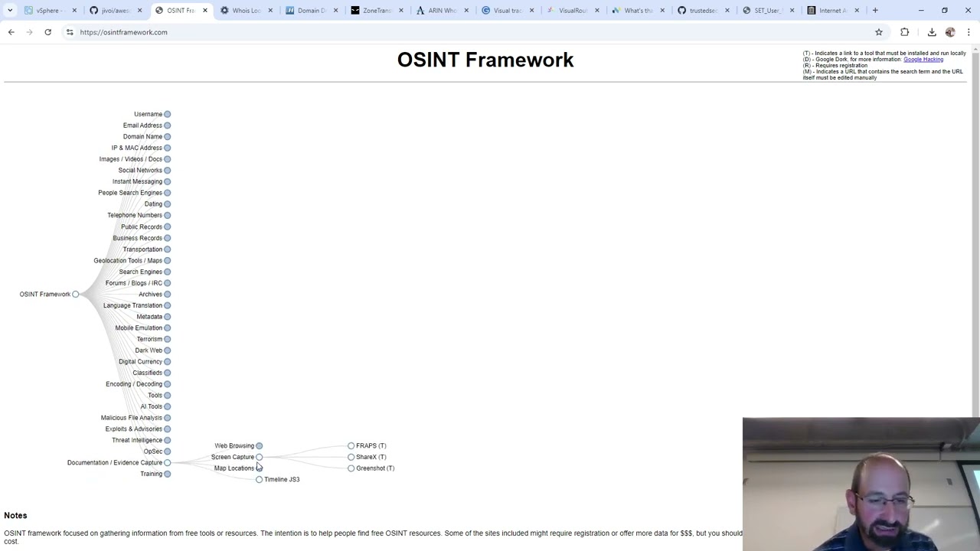980x551 pixels.
Task: Switch to the VisualRoute tab
Action: click(x=572, y=11)
